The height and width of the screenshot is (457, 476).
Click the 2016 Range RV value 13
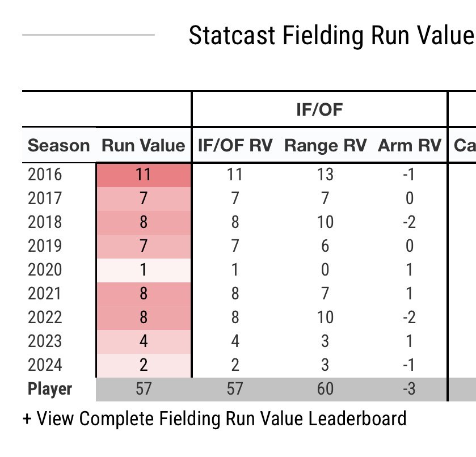coord(325,175)
